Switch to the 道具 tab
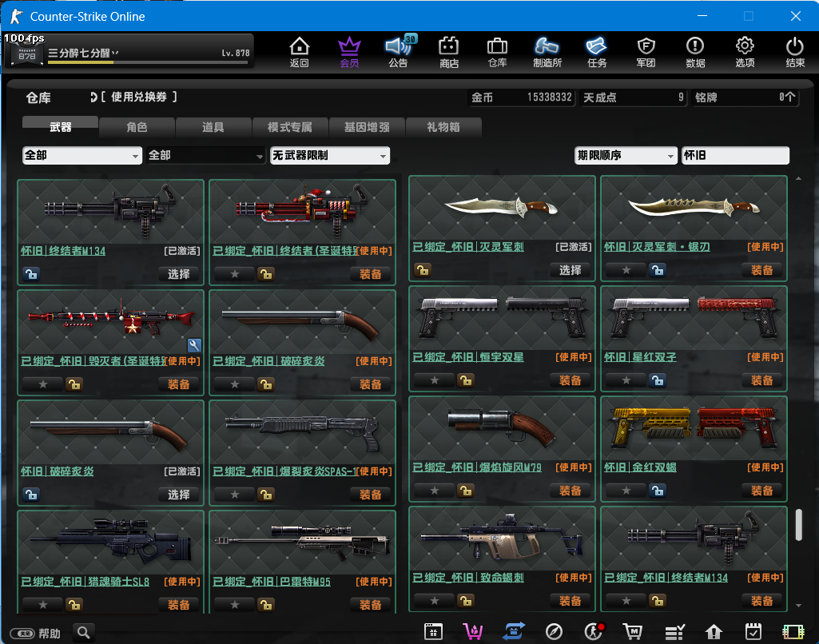Viewport: 819px width, 644px height. (213, 127)
